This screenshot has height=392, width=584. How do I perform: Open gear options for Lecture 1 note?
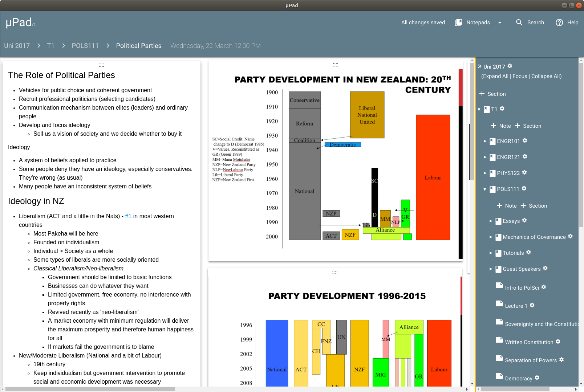(x=532, y=305)
